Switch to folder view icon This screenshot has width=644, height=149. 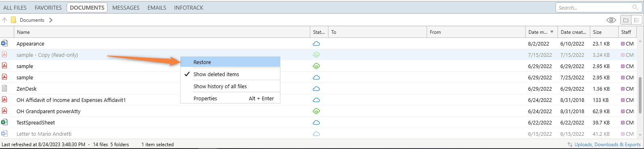point(626,20)
